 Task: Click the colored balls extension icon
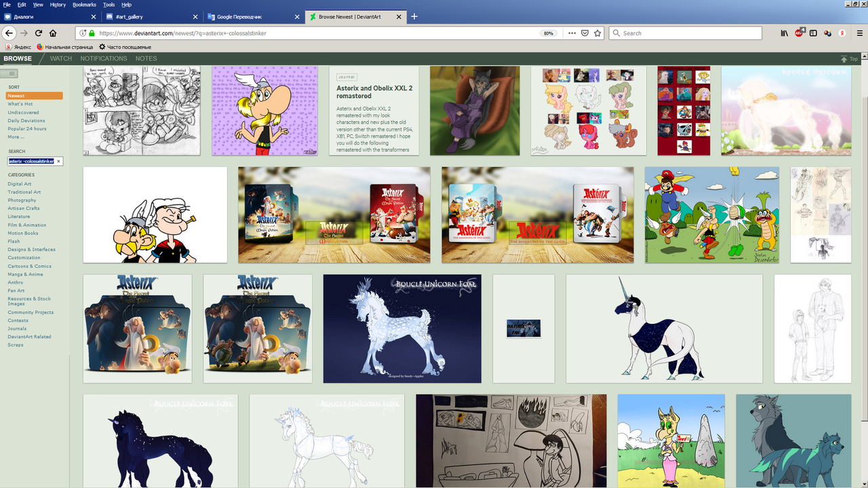tap(828, 33)
